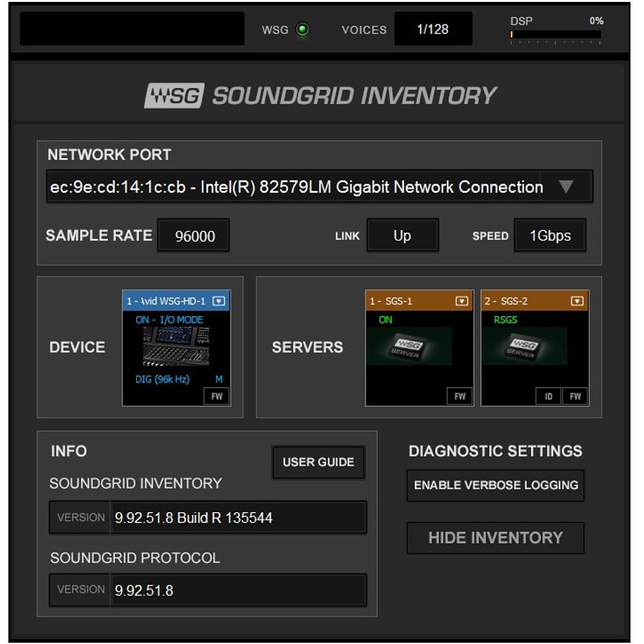Click the Avid console device thumbnail
Screen dimensions: 644x644
tap(176, 346)
